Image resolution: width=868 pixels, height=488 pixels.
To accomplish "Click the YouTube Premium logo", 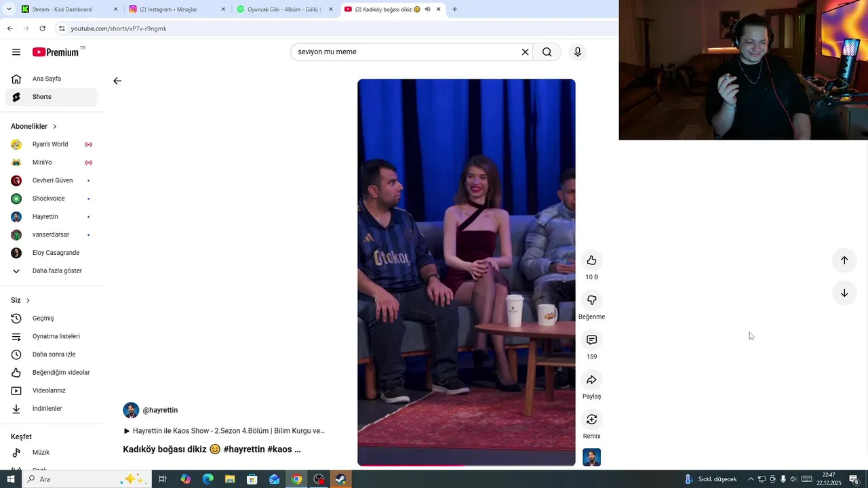I will pyautogui.click(x=56, y=52).
